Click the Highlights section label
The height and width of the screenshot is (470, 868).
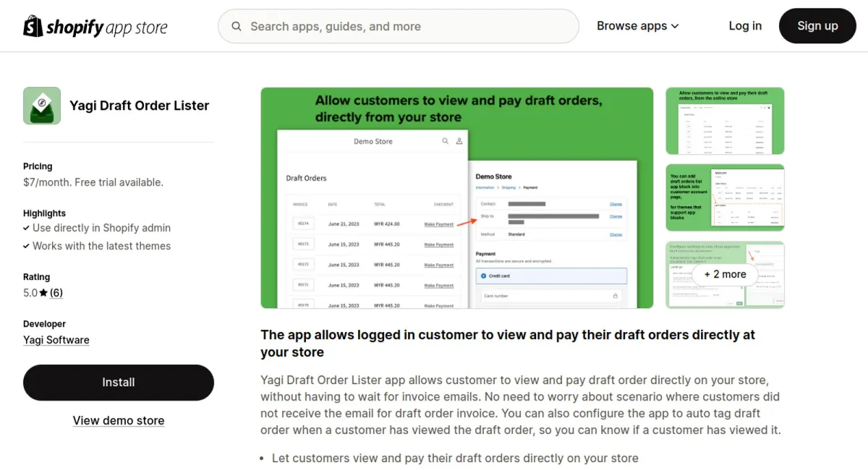tap(44, 213)
